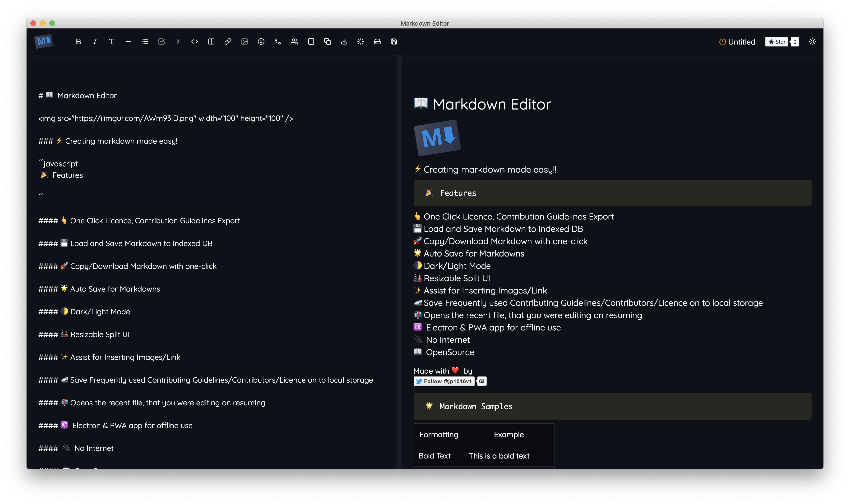Insert a code block with angle brackets icon
This screenshot has width=850, height=504.
tap(195, 41)
